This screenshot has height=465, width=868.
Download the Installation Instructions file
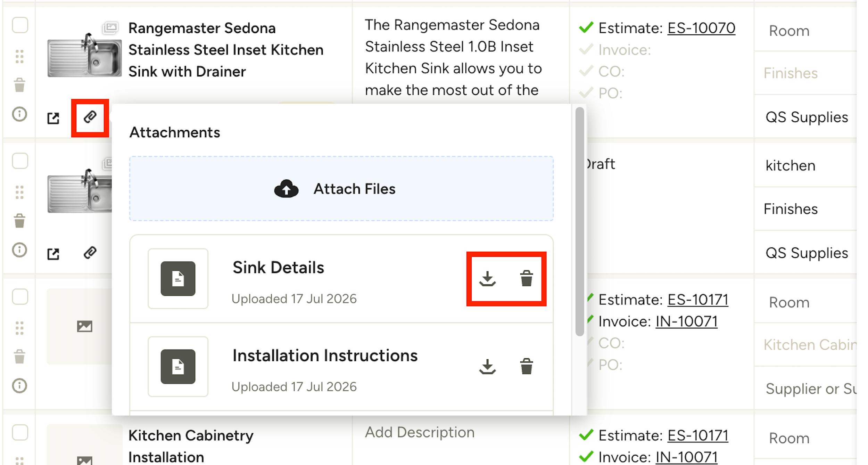coord(487,367)
